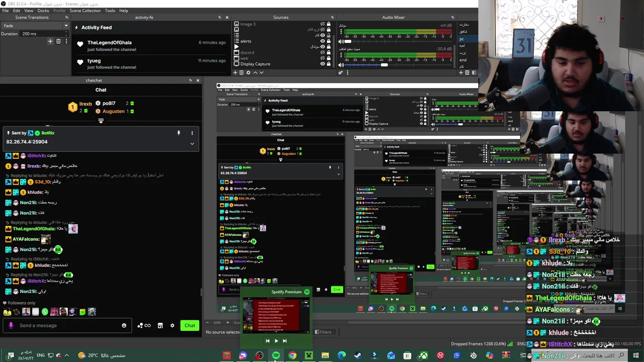The image size is (644, 362).
Task: Play track in Spotify taskbar preview
Action: coord(276,341)
